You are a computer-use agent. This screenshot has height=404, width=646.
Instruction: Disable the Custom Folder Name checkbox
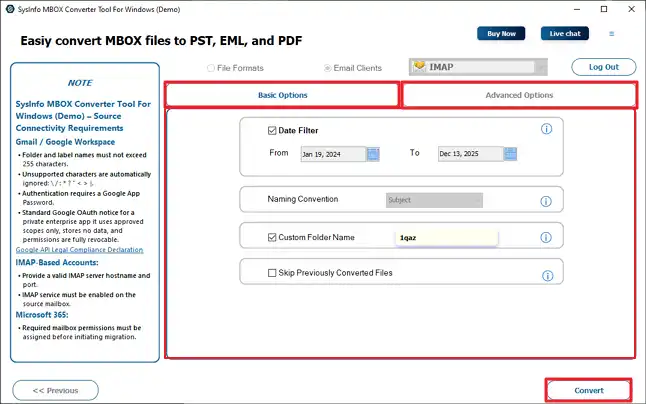272,237
